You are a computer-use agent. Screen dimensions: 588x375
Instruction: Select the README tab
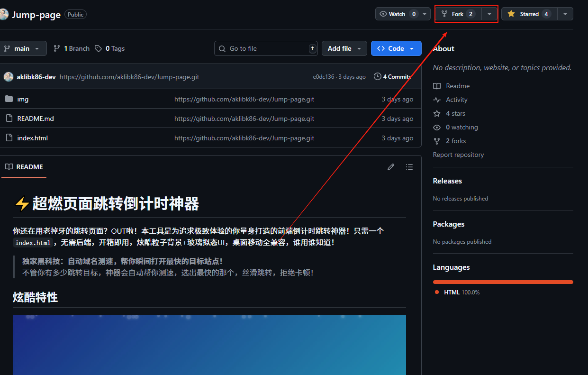pos(24,167)
